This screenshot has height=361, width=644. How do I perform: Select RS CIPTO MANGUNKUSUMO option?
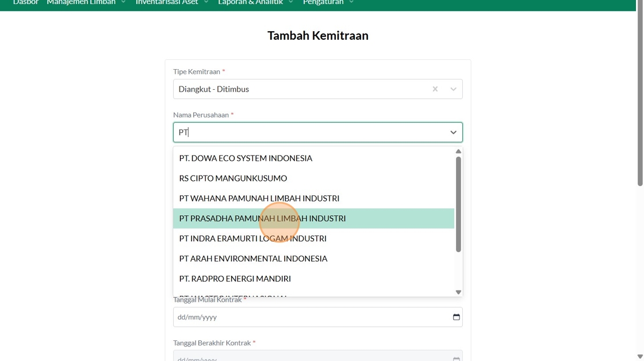tap(313, 178)
